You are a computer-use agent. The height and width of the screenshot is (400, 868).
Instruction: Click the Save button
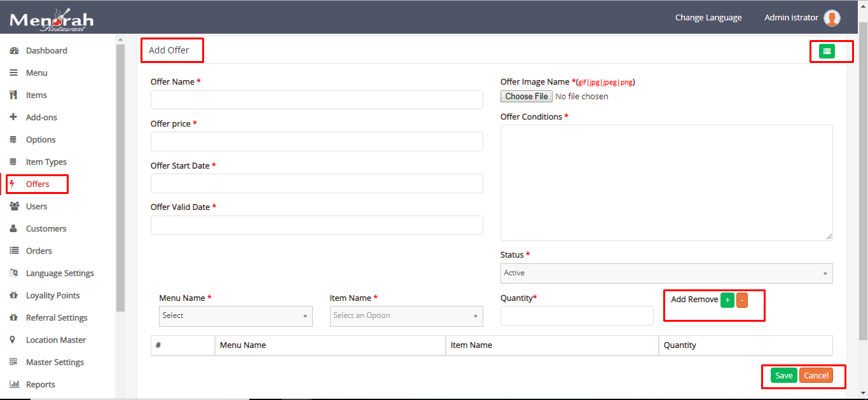click(783, 376)
